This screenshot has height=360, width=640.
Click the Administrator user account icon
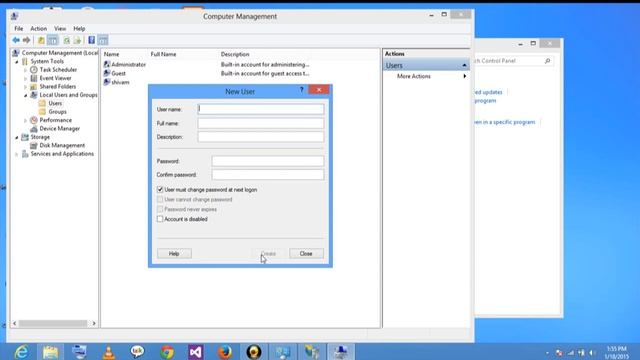pyautogui.click(x=107, y=64)
